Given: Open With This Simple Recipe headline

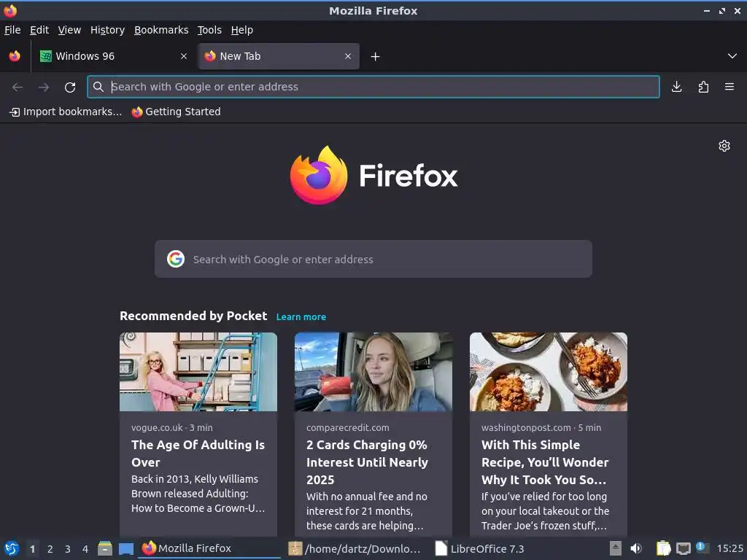Looking at the screenshot, I should tap(544, 462).
